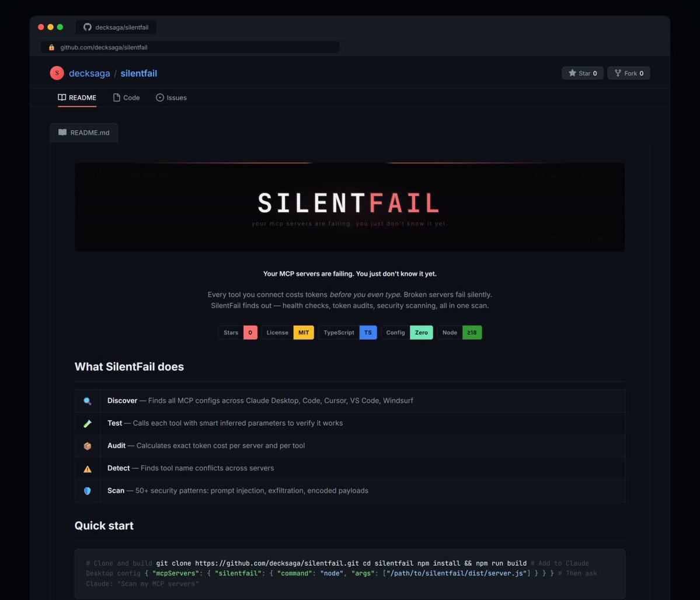Click the address bar URL field
This screenshot has width=700, height=600.
pyautogui.click(x=190, y=47)
